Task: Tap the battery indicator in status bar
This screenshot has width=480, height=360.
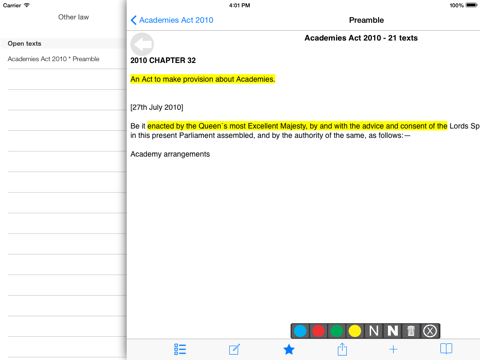Action: [x=472, y=5]
